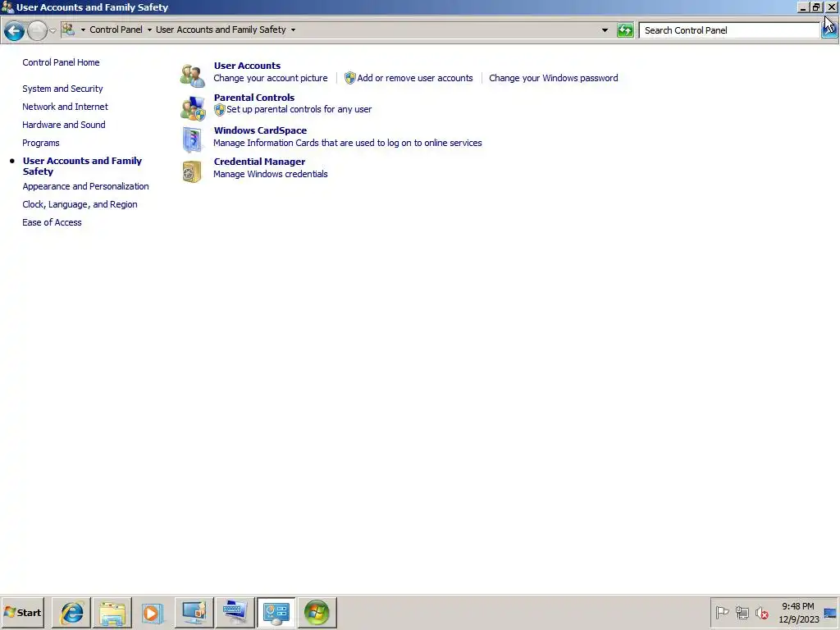Image resolution: width=840 pixels, height=630 pixels.
Task: Click Change your Windows password
Action: [554, 78]
